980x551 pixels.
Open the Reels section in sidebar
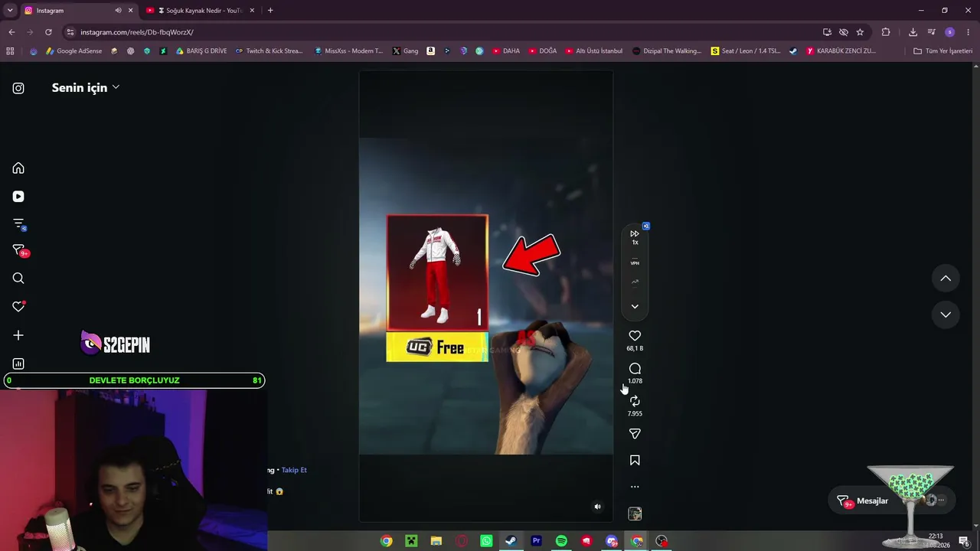pyautogui.click(x=18, y=197)
